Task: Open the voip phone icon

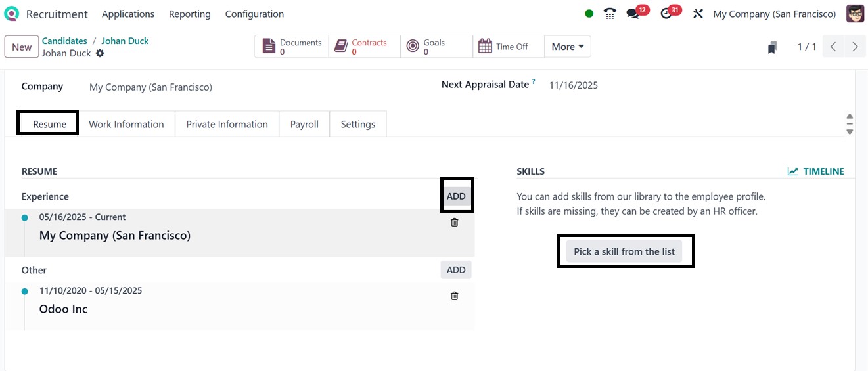Action: click(610, 14)
